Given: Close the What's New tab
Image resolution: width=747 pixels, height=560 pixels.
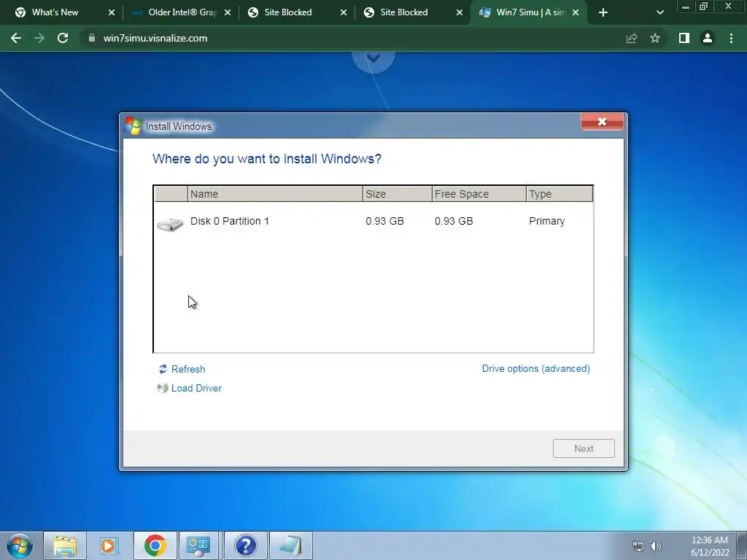Looking at the screenshot, I should tap(112, 13).
